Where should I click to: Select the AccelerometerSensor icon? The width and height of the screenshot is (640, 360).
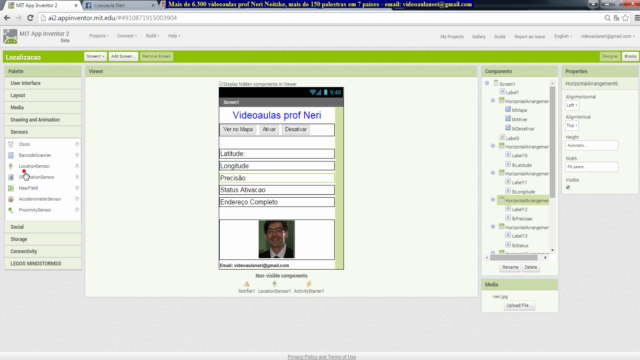[11, 199]
